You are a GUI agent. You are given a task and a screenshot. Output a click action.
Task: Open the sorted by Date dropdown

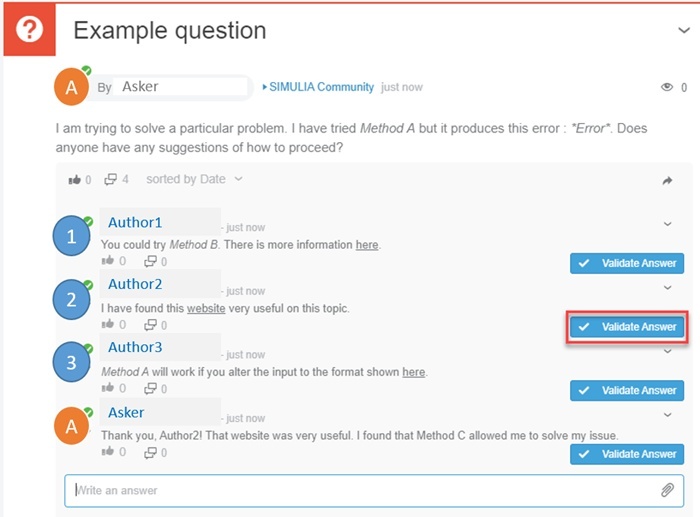pos(195,180)
